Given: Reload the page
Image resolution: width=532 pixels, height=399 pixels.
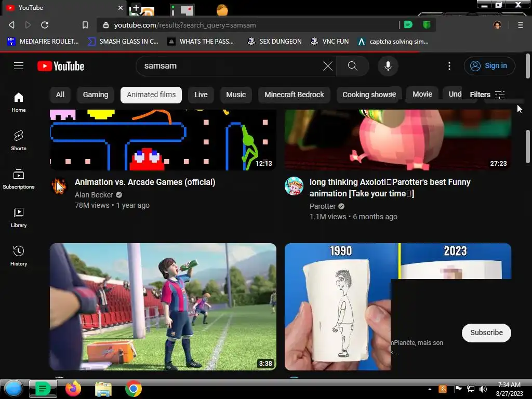Looking at the screenshot, I should 45,25.
